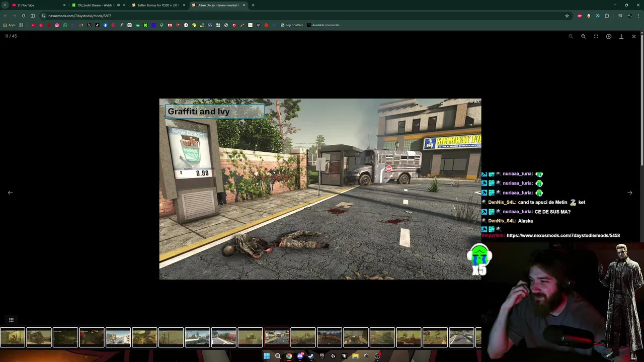Toggle the split view button

[x=33, y=16]
